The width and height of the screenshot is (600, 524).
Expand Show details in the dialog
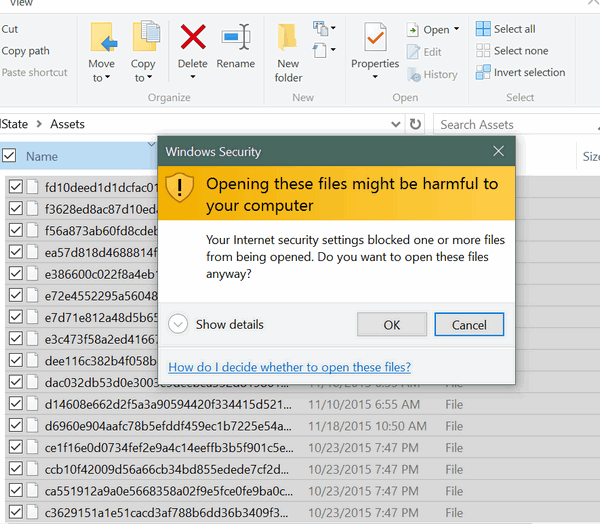click(216, 324)
